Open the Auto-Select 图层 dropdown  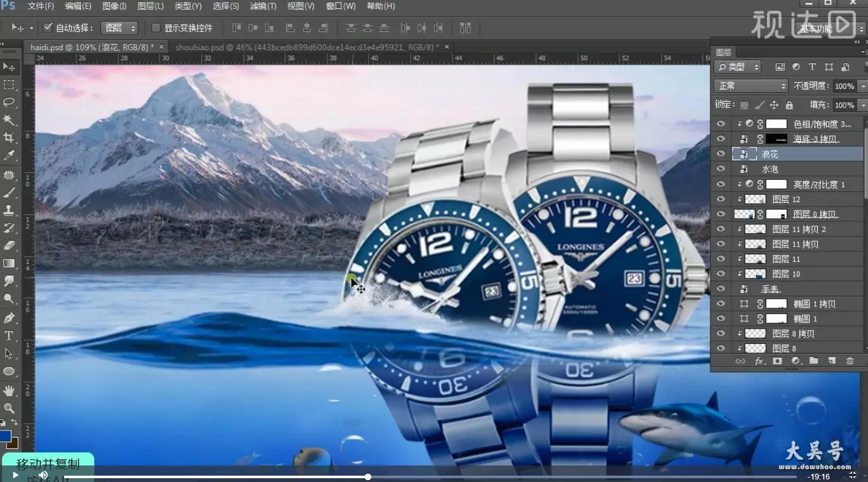click(x=121, y=28)
